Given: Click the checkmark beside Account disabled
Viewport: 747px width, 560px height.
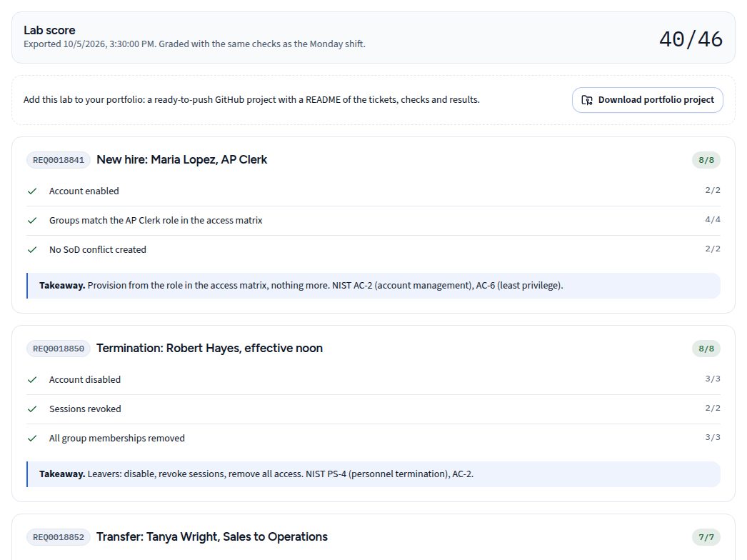Looking at the screenshot, I should [32, 380].
